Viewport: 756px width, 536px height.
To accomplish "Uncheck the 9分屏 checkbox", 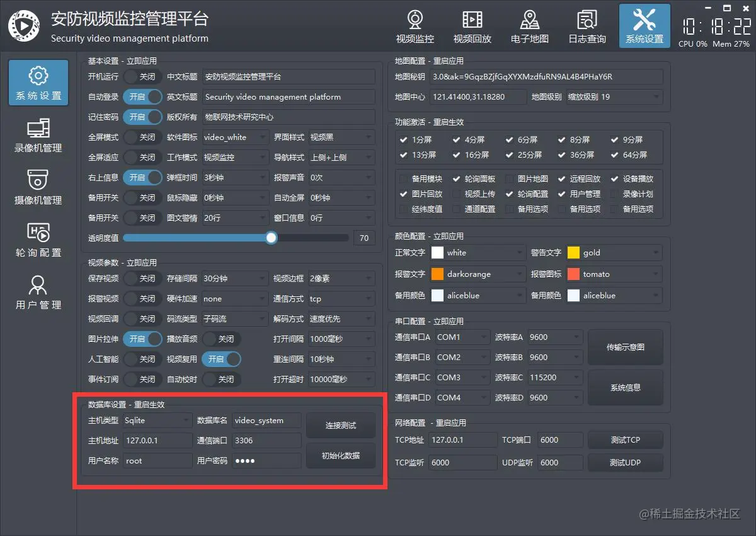I will [616, 139].
